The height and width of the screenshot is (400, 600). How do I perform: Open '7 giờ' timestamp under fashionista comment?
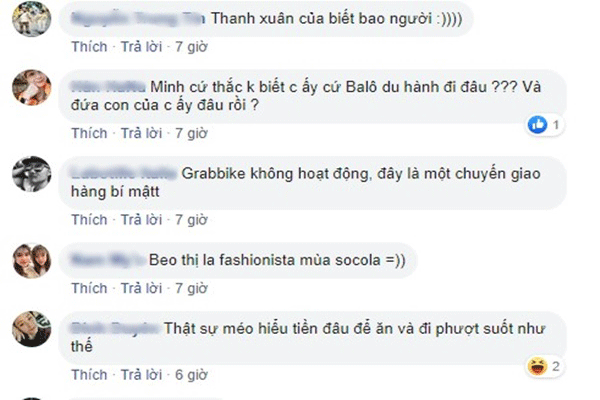pos(191,288)
